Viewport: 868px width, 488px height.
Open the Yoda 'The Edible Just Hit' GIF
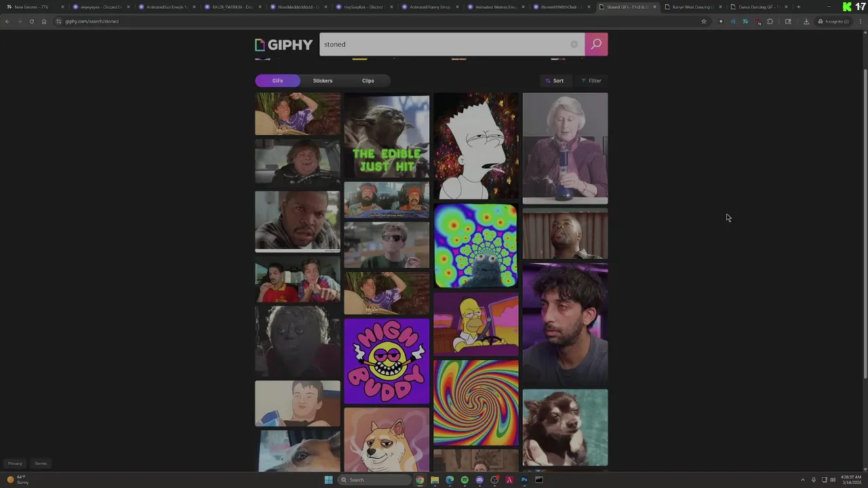point(387,136)
